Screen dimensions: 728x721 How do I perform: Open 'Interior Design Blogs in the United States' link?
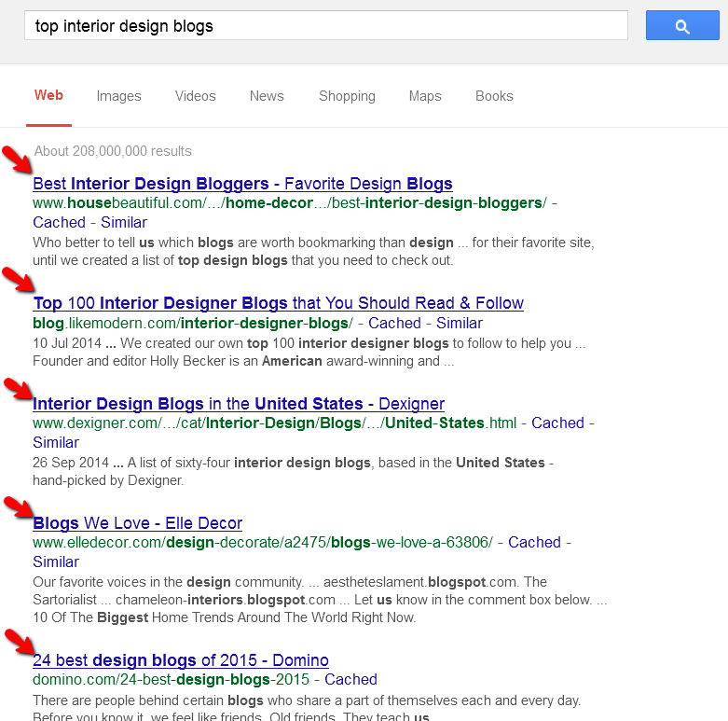pos(239,404)
